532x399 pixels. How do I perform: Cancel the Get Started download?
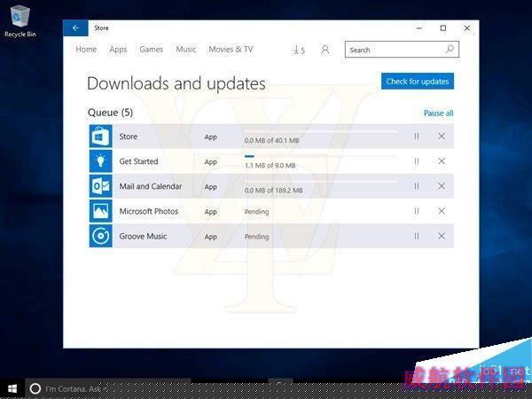click(442, 161)
